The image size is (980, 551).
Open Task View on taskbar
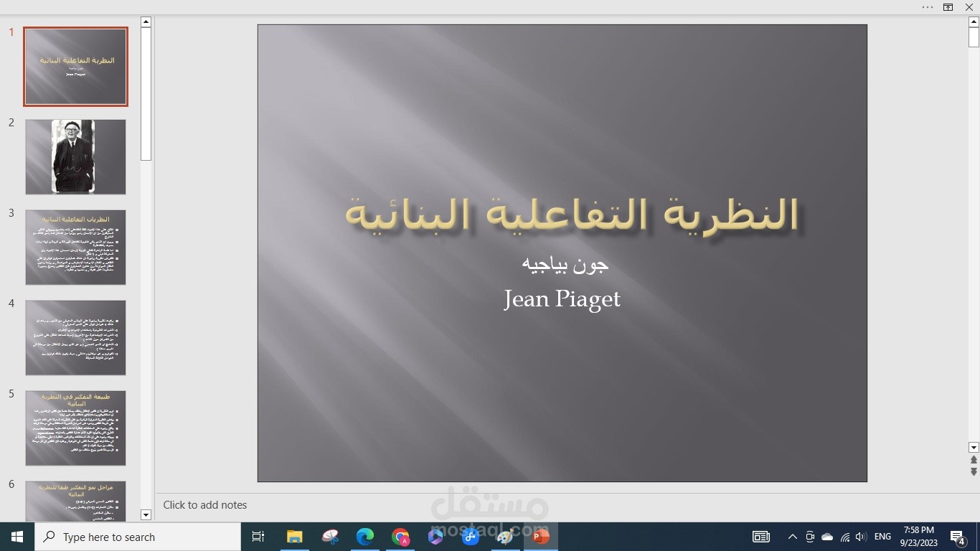point(258,537)
